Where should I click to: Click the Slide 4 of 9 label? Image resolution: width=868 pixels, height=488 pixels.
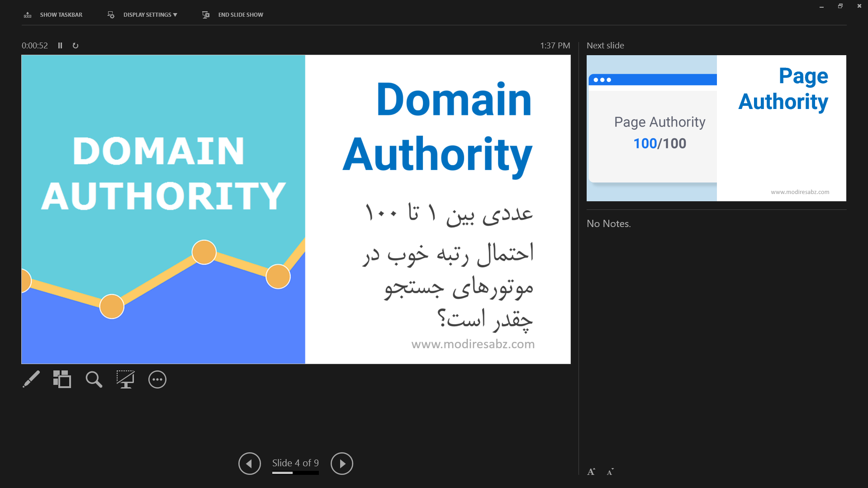point(295,463)
